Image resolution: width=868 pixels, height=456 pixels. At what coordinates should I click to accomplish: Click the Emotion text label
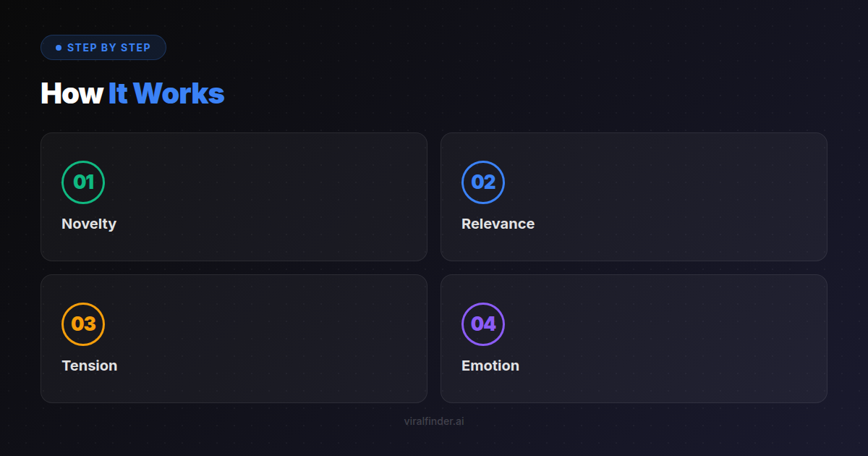490,366
